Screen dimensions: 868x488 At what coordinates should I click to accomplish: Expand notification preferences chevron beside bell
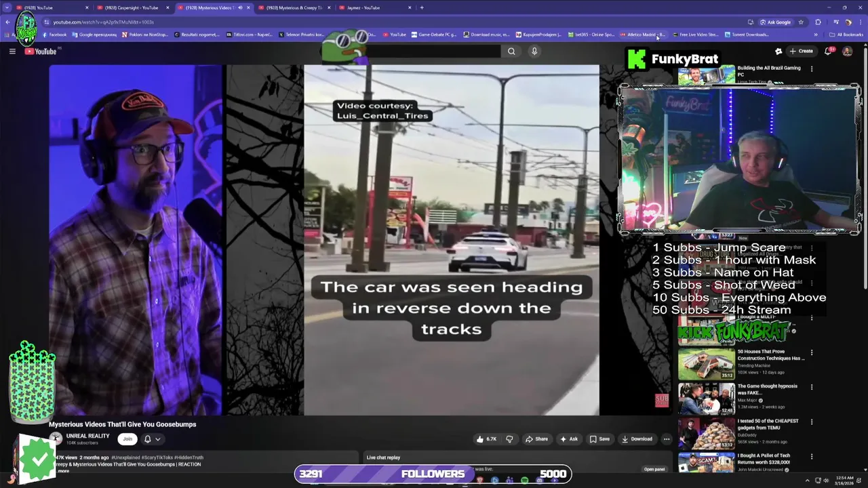[x=157, y=439]
